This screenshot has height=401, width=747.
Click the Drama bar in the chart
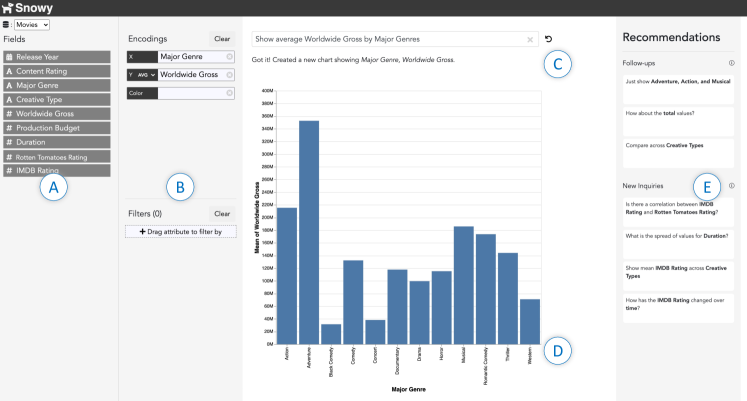pos(419,312)
